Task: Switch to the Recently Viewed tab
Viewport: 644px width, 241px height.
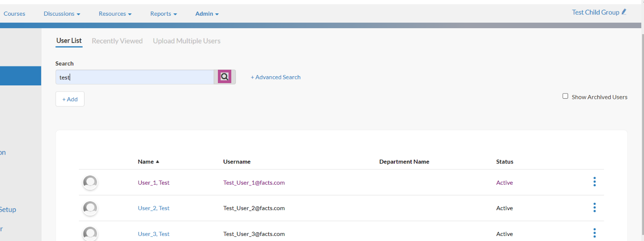Action: point(117,41)
